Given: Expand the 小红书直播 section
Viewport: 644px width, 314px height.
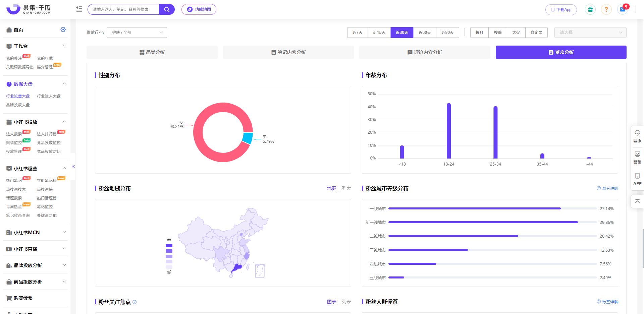Looking at the screenshot, I should [x=64, y=249].
